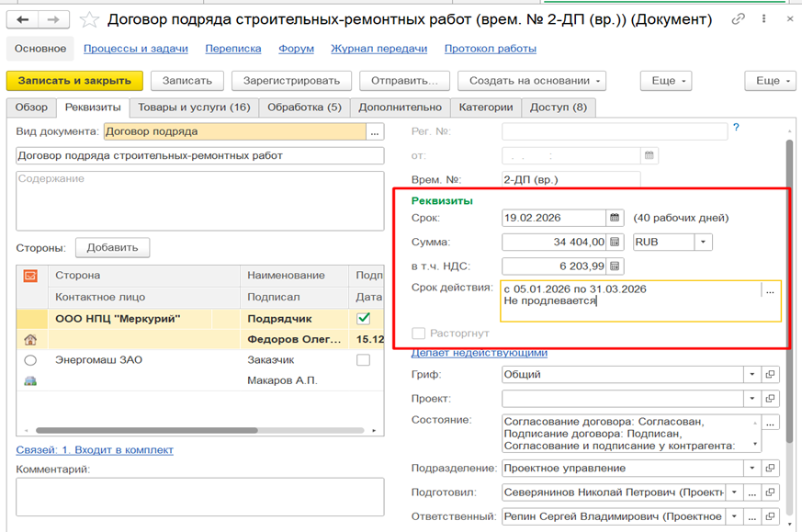The image size is (802, 532).
Task: Switch to the Доступ (8) tab
Action: [559, 108]
